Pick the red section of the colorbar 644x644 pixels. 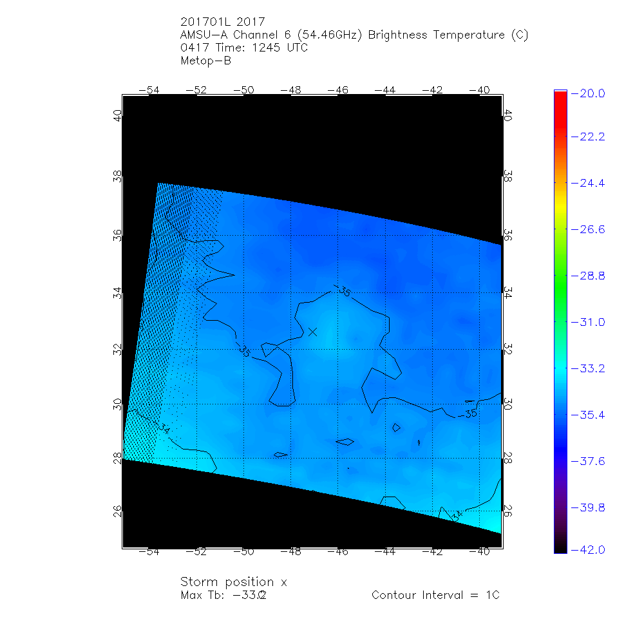[x=560, y=111]
